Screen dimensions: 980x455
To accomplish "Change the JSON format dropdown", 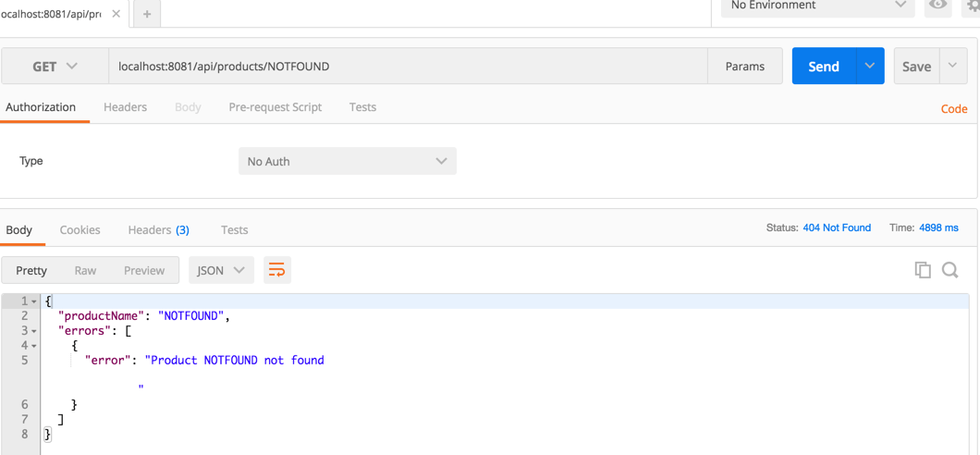I will [221, 271].
